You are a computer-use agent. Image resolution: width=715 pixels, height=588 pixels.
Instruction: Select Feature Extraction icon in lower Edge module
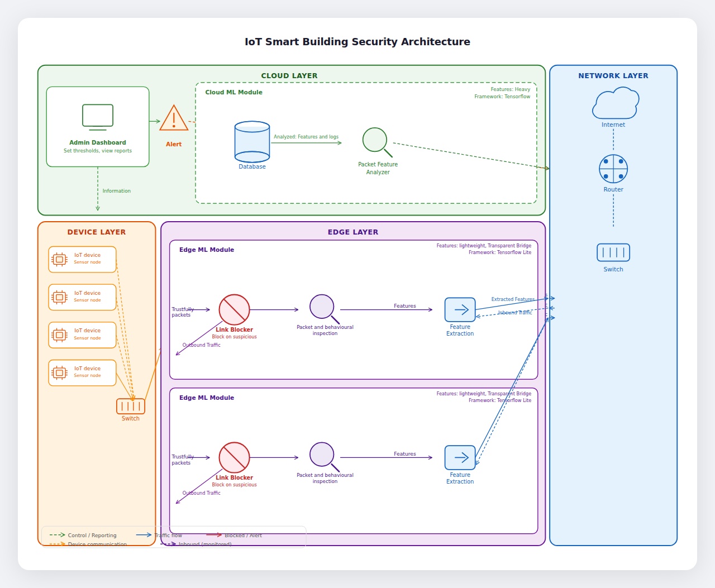click(x=460, y=458)
